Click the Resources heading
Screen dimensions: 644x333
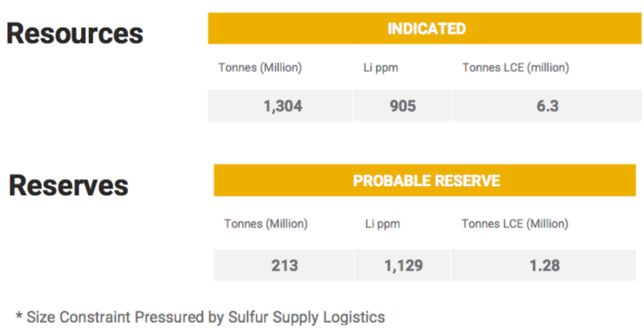(x=75, y=33)
